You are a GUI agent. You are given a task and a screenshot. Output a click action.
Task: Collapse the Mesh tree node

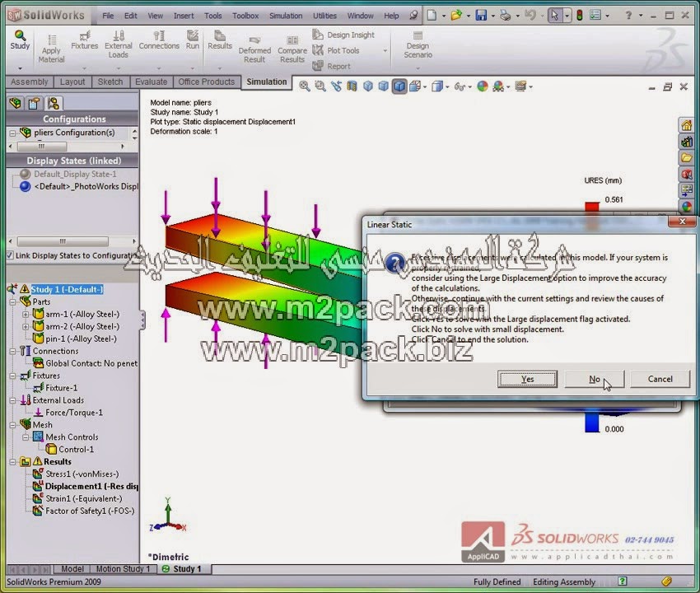[x=13, y=425]
